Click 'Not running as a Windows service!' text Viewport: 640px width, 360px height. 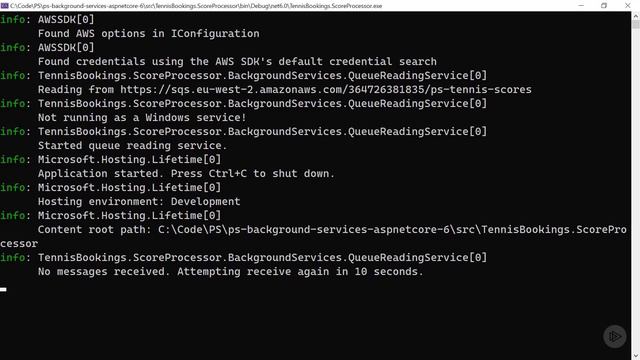coord(142,118)
